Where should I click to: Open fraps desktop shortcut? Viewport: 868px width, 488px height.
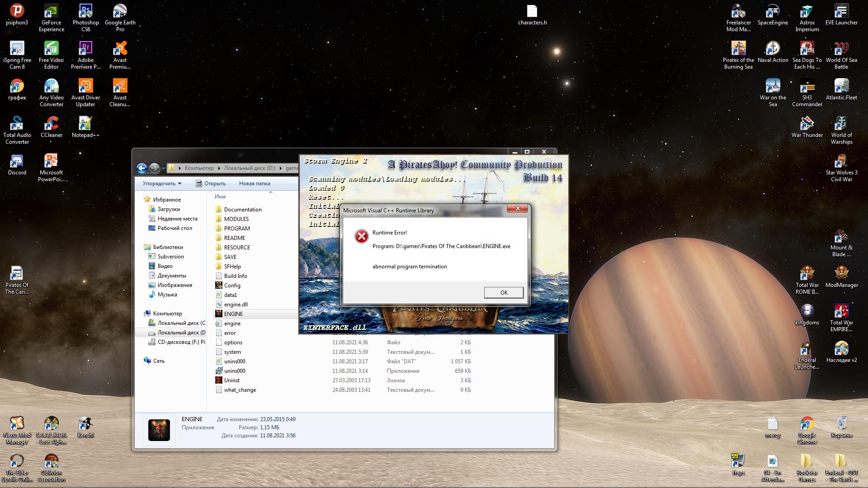pyautogui.click(x=738, y=465)
